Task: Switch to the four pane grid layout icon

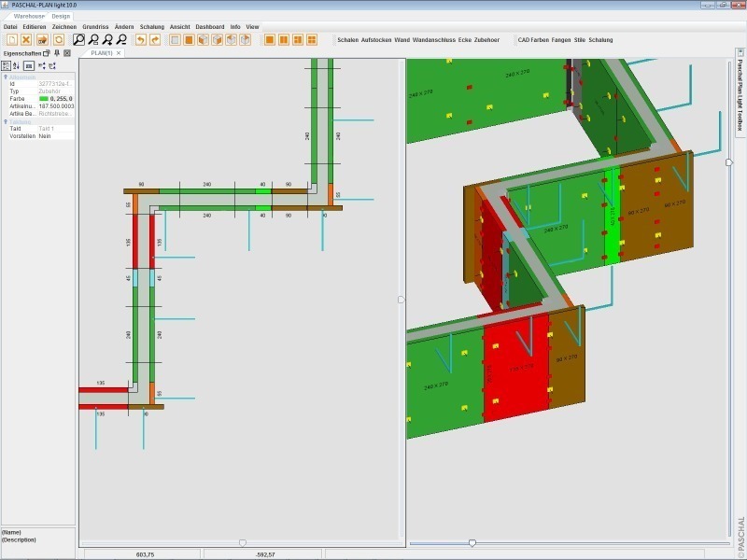Action: [312, 40]
